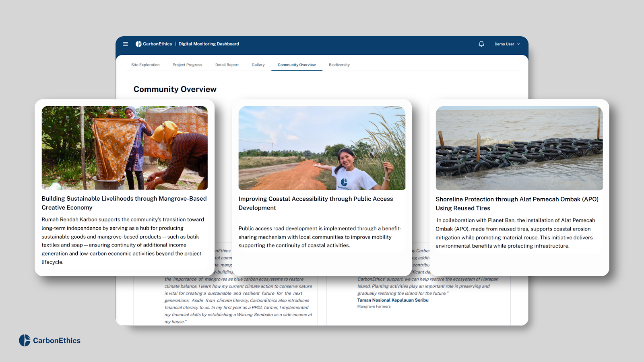Open the Detail Report tab
Screen dimensions: 644x362
point(227,65)
